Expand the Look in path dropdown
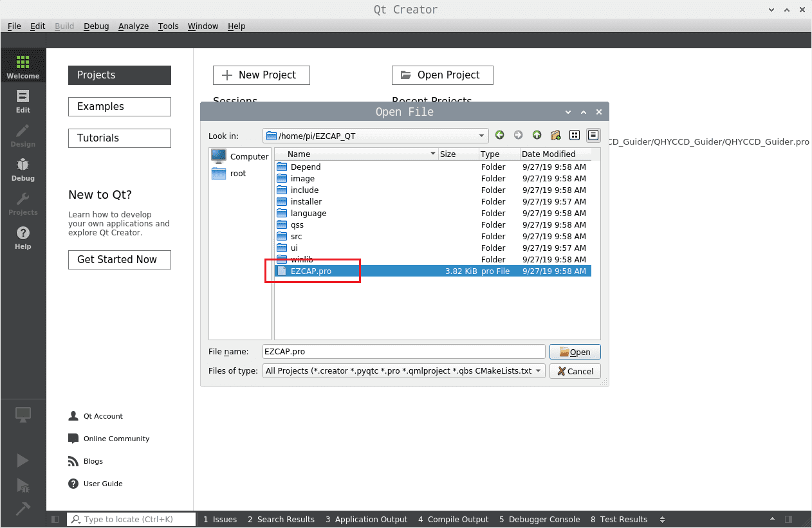This screenshot has height=528, width=812. click(482, 136)
